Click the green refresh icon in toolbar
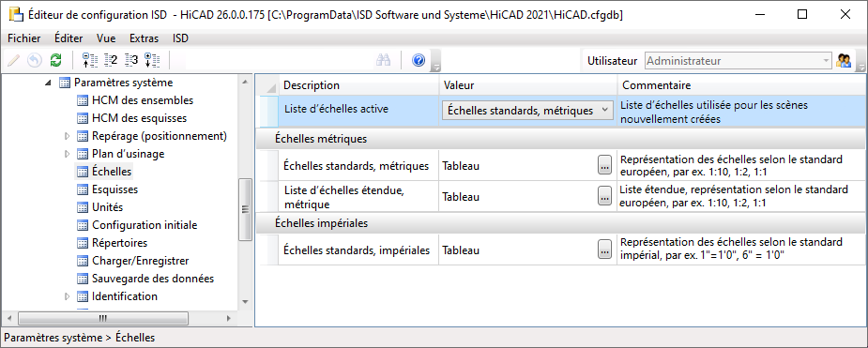The width and height of the screenshot is (868, 348). pyautogui.click(x=56, y=60)
